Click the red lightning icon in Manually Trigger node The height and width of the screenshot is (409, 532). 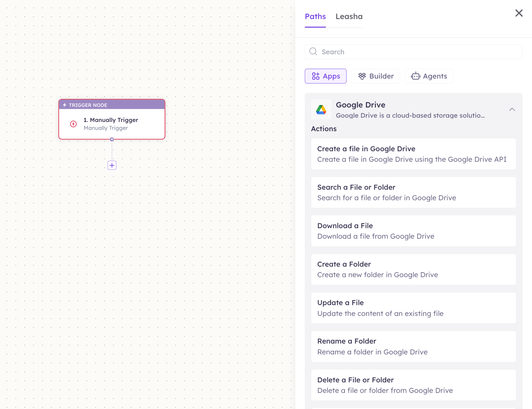pyautogui.click(x=73, y=124)
